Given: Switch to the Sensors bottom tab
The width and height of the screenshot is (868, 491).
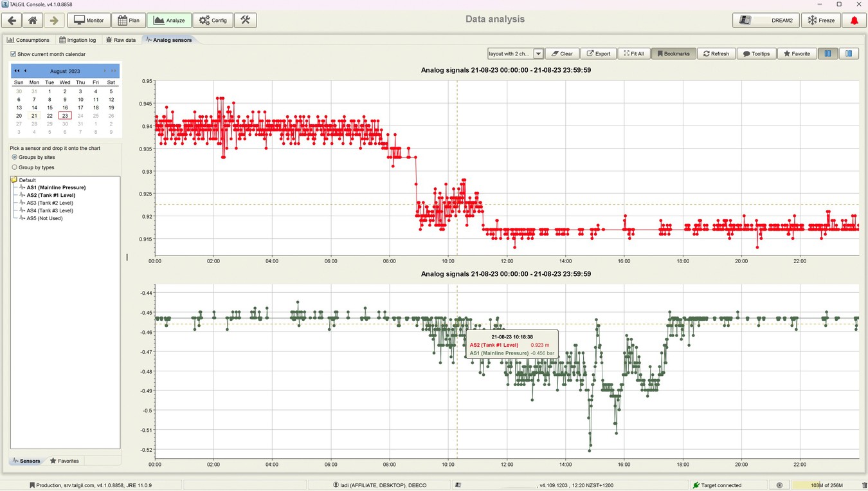Looking at the screenshot, I should click(26, 461).
